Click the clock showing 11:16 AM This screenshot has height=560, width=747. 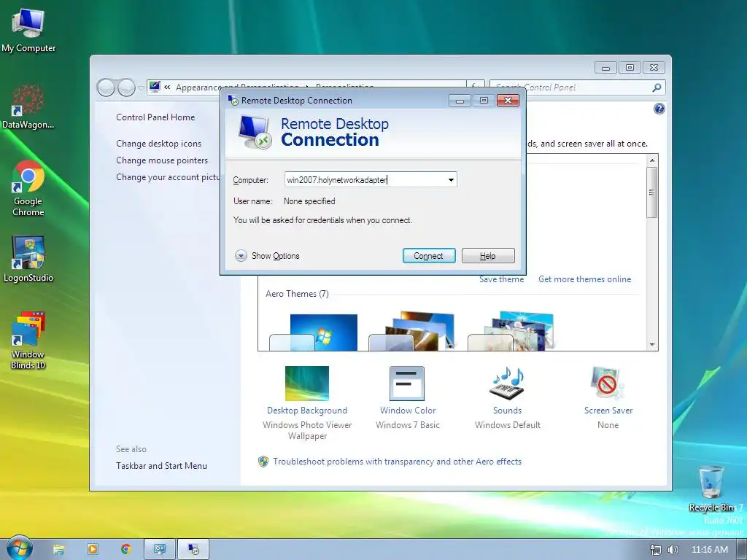(x=709, y=550)
